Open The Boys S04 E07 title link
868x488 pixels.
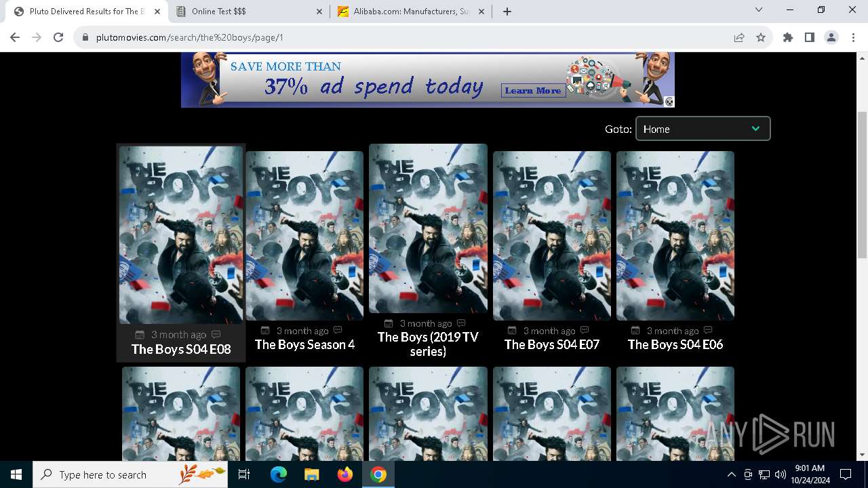(x=552, y=344)
